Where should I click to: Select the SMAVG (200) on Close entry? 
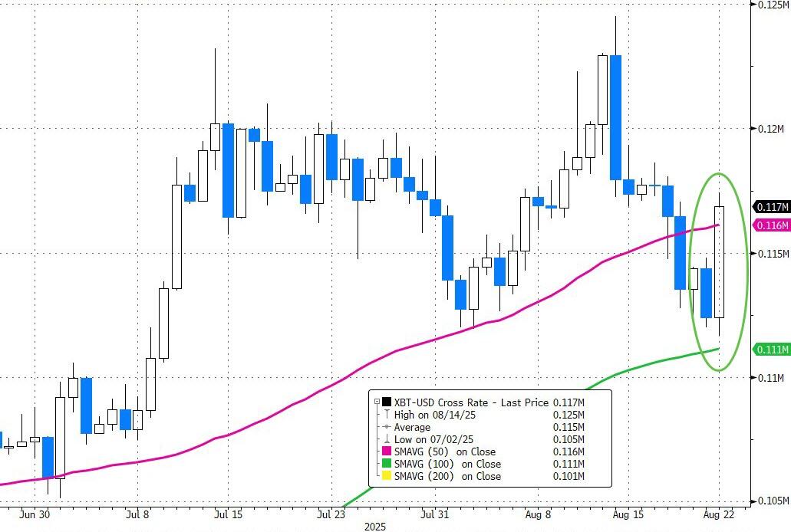(450, 476)
